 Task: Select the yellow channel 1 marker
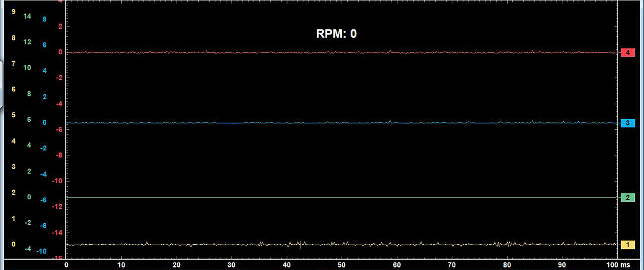(x=628, y=245)
